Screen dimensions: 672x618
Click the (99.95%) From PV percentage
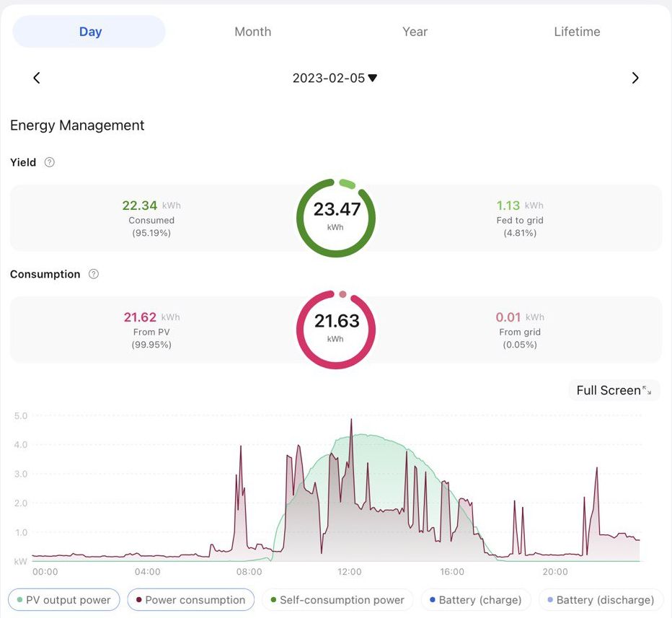pos(151,345)
